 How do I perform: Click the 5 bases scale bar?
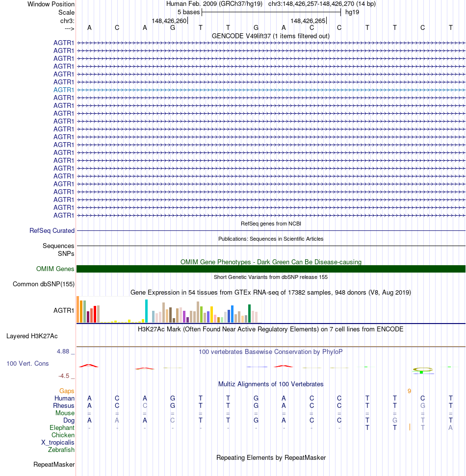(271, 12)
